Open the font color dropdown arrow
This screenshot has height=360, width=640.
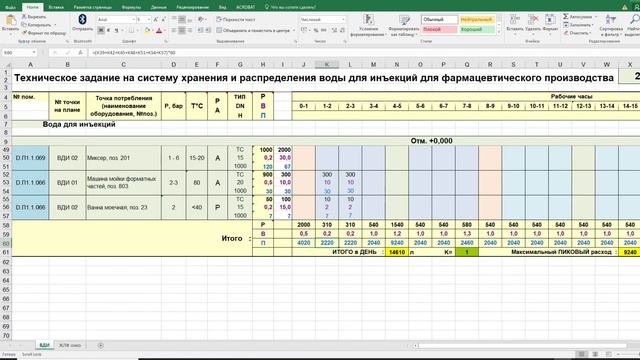(164, 31)
